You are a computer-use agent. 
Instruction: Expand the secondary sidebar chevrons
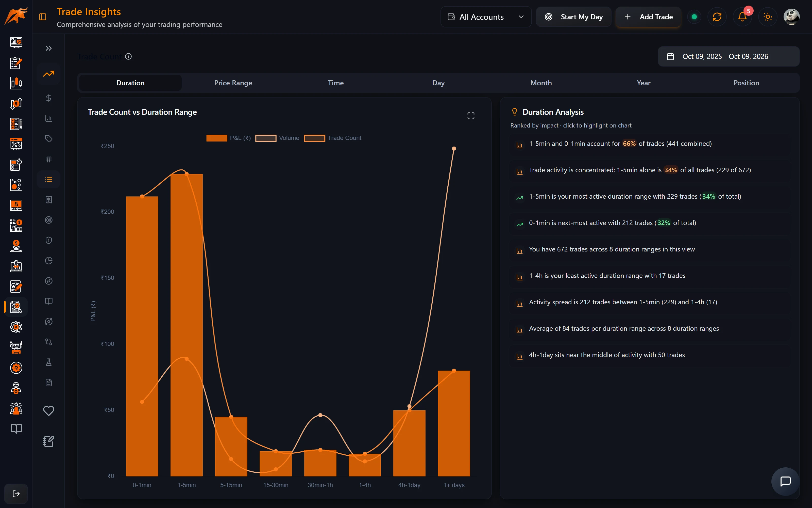(49, 48)
